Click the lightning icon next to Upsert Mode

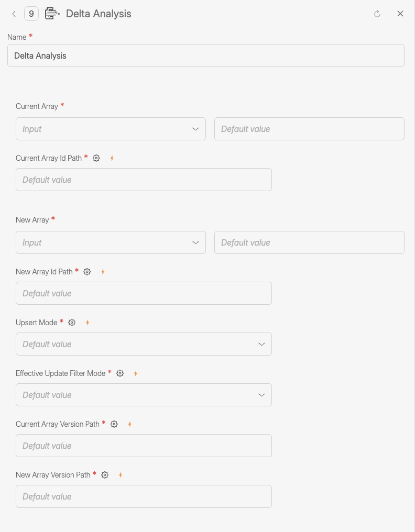point(87,322)
